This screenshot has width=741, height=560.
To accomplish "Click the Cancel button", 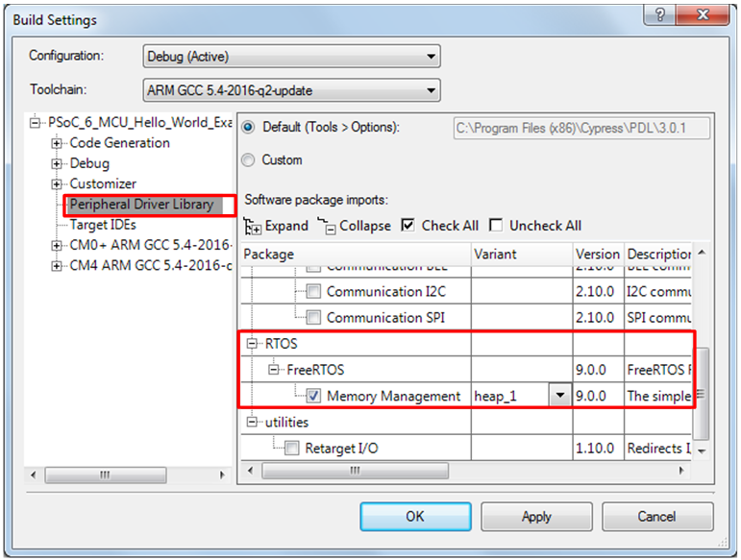I will tap(656, 517).
